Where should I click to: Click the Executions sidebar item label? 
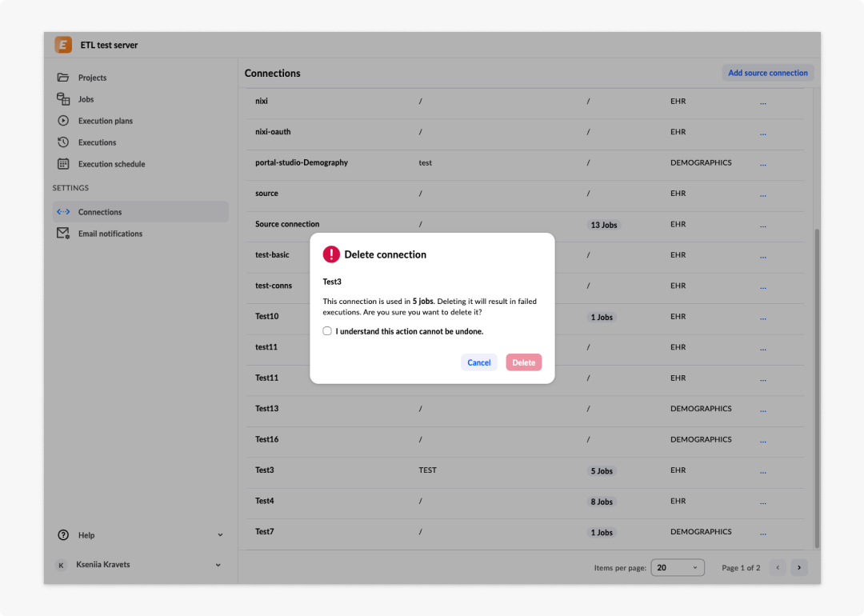[x=97, y=142]
